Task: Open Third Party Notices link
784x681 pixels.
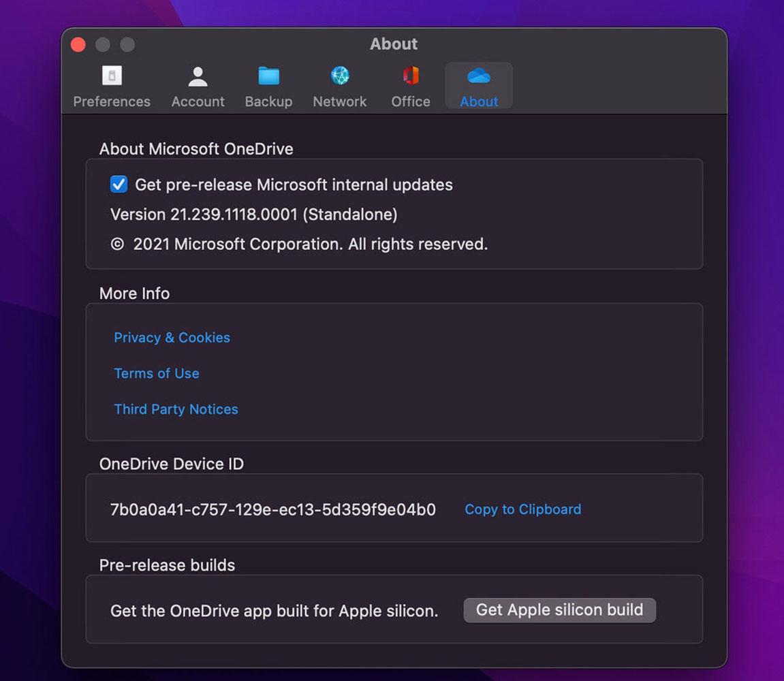Action: (x=176, y=409)
